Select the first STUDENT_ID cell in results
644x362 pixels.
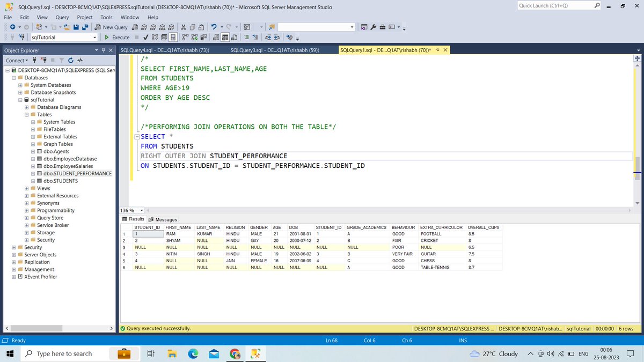pyautogui.click(x=147, y=234)
